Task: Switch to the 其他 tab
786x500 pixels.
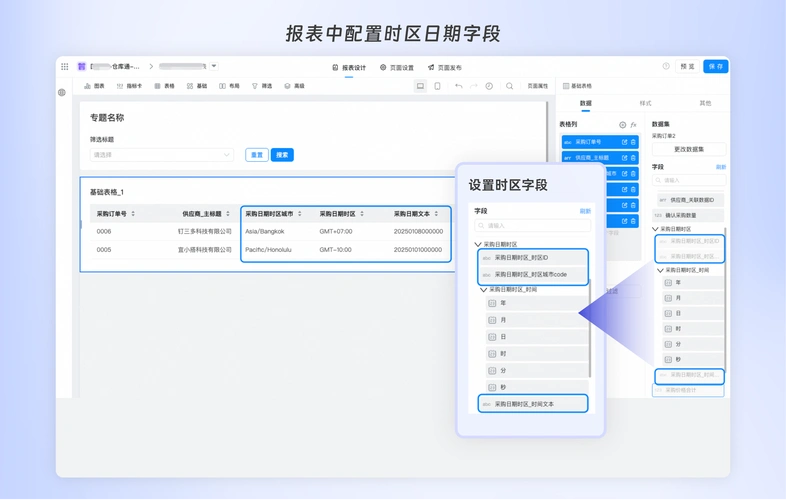Action: [x=705, y=103]
